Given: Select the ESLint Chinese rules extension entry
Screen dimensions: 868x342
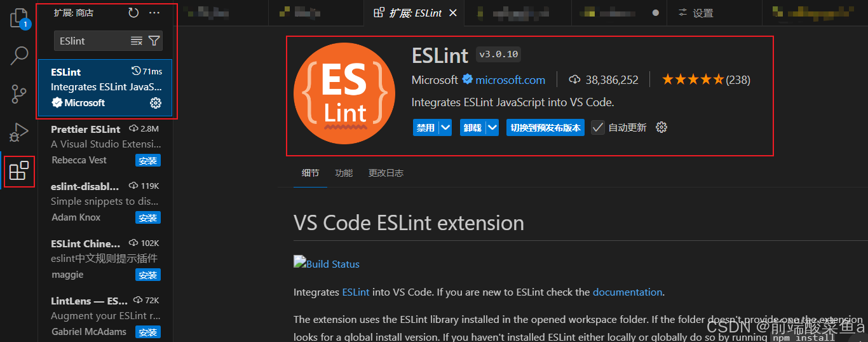Looking at the screenshot, I should (x=105, y=259).
